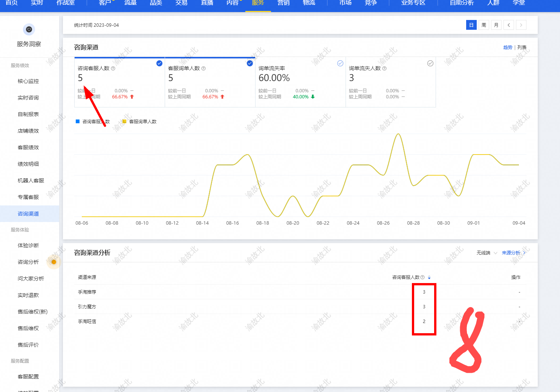Go to next date with right arrow
The image size is (560, 392).
tap(521, 25)
